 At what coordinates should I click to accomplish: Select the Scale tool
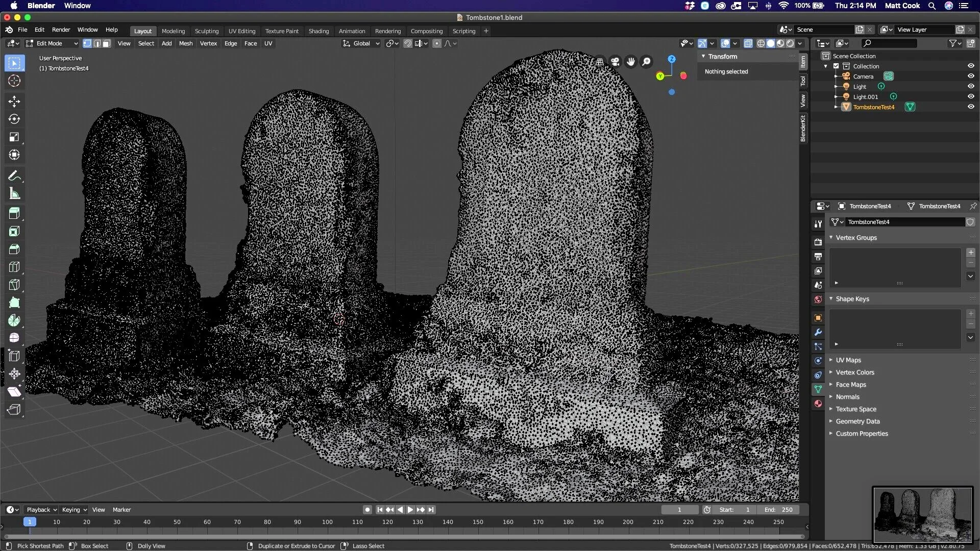[14, 137]
